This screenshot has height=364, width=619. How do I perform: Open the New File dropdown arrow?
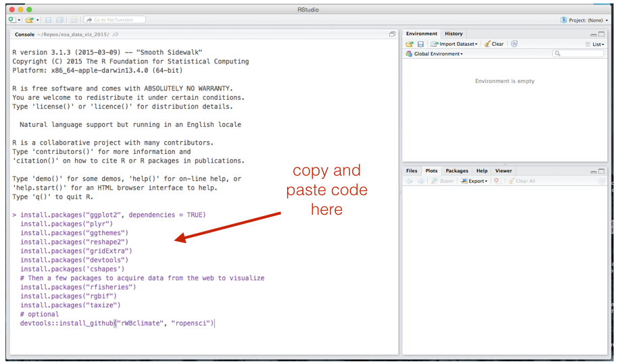(19, 20)
